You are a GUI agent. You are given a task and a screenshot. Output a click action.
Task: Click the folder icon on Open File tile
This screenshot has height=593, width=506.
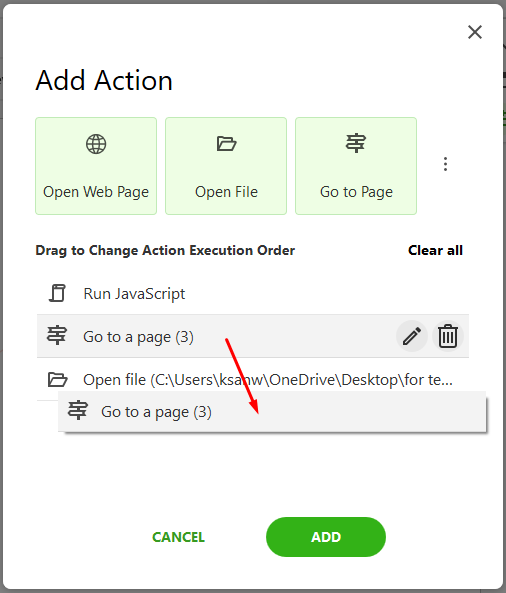click(x=226, y=144)
